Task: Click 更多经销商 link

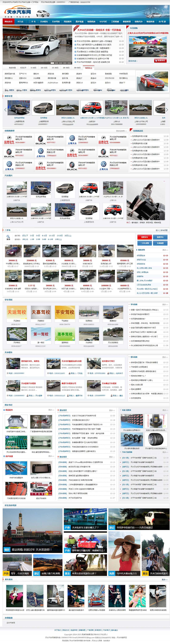Action: click(121, 131)
